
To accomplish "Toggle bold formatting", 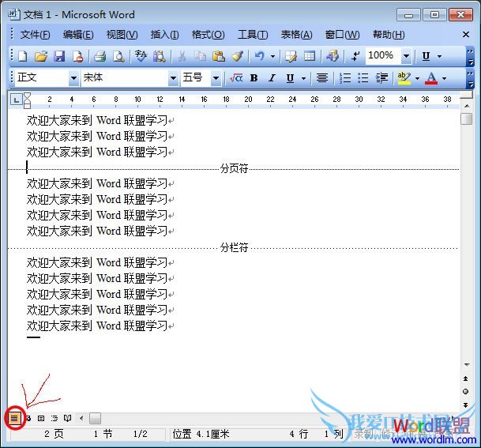I will coord(254,78).
